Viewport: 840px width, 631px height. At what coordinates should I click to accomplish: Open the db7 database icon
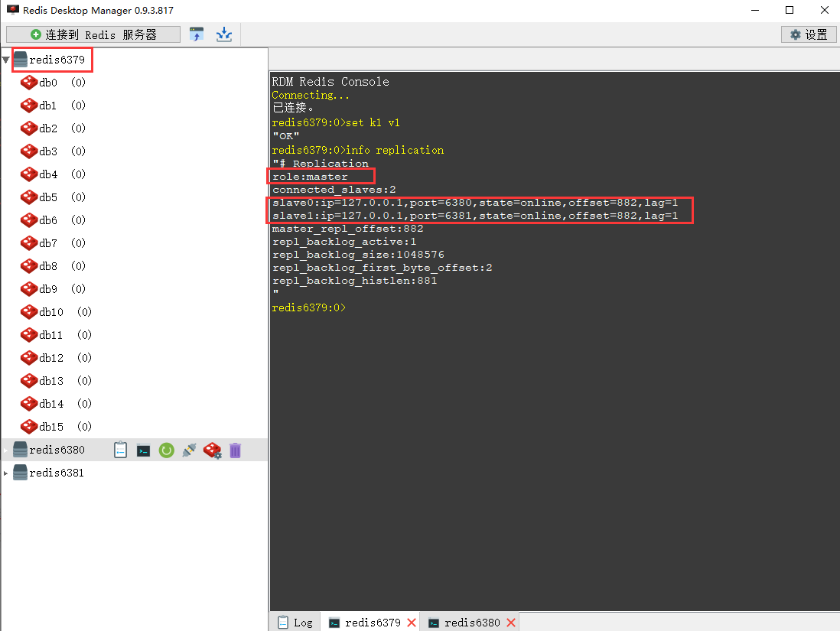[28, 243]
